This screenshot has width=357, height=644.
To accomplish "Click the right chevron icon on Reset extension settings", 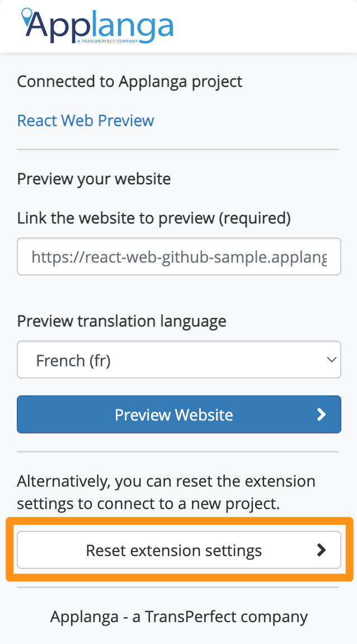I will click(321, 550).
